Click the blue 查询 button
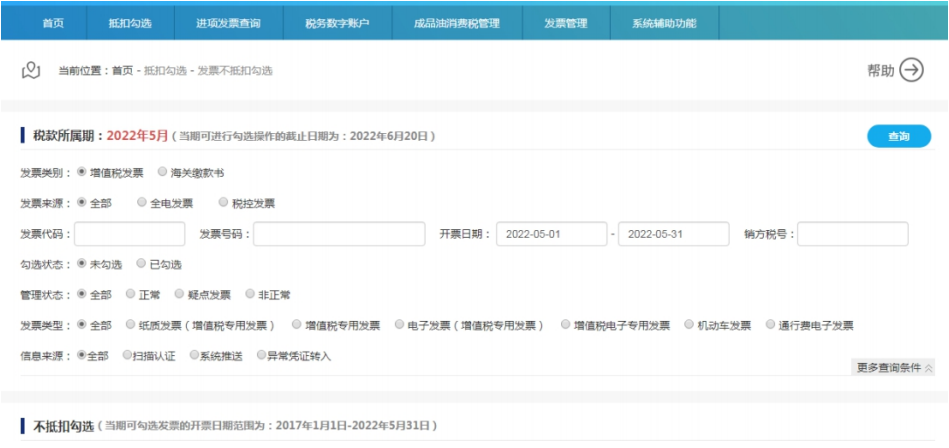 pyautogui.click(x=899, y=136)
